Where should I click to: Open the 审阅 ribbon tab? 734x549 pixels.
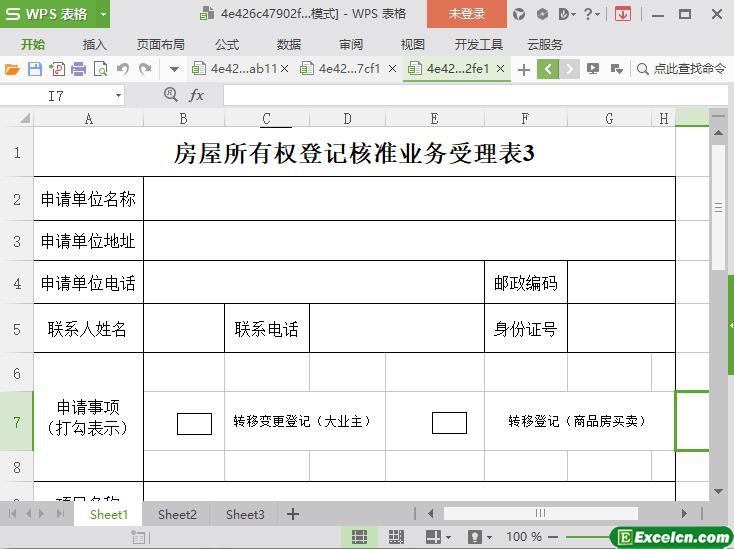point(351,44)
